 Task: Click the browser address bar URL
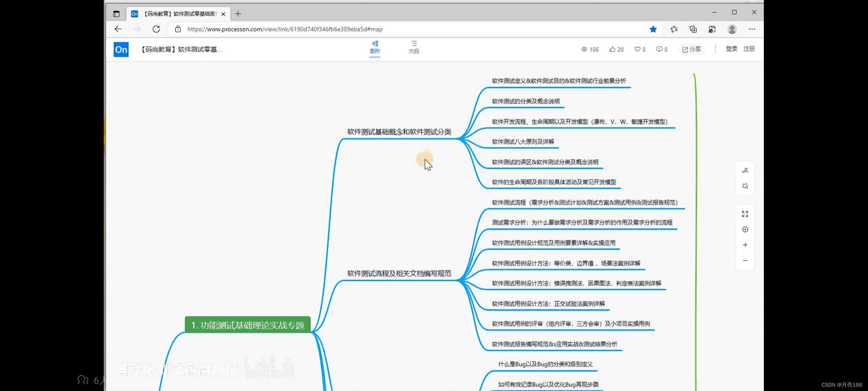(x=285, y=29)
